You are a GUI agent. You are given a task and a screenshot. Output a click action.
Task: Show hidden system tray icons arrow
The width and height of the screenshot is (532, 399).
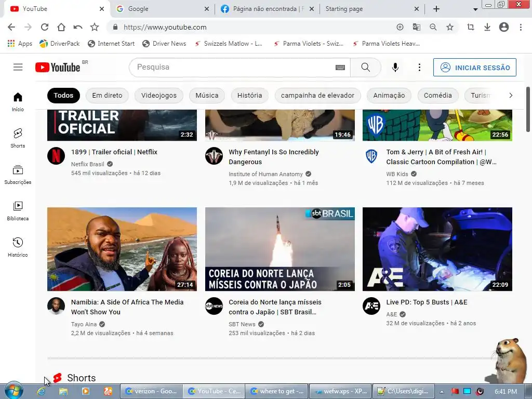point(442,392)
